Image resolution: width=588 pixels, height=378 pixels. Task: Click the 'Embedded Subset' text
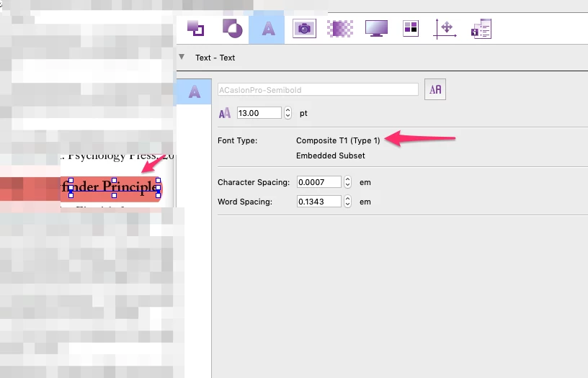[x=330, y=156]
